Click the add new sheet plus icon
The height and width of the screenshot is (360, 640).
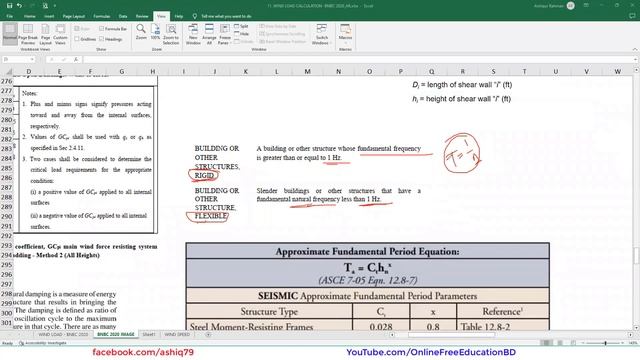(208, 335)
